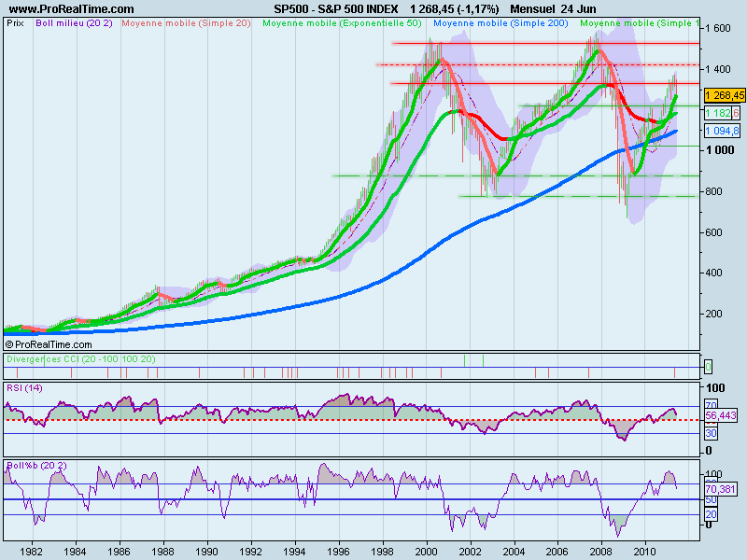
Task: Click the 1996 year on time axis
Action: [x=338, y=552]
